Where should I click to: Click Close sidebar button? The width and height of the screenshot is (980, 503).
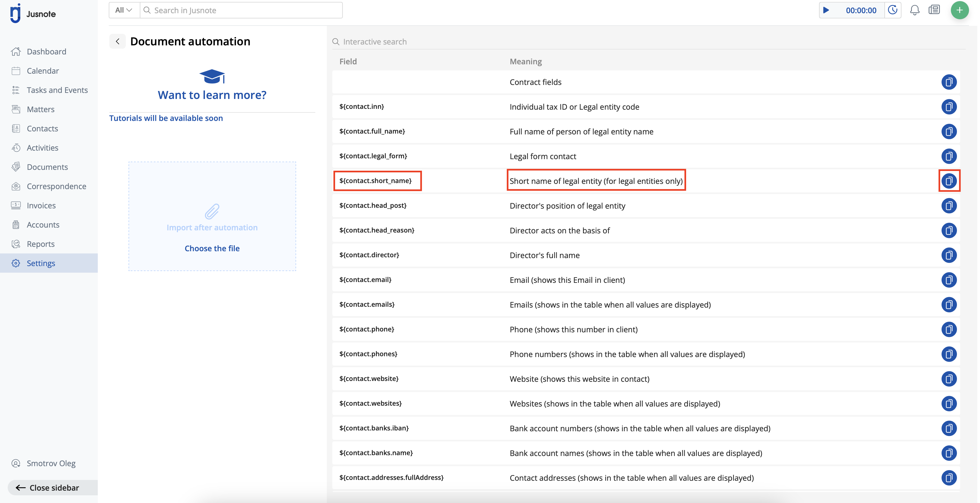pos(52,488)
